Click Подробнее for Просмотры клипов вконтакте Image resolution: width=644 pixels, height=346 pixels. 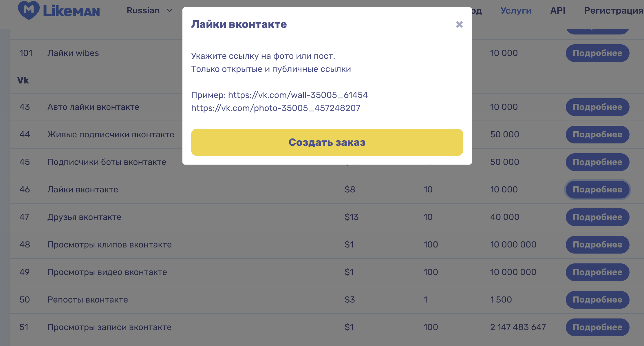[x=597, y=245]
